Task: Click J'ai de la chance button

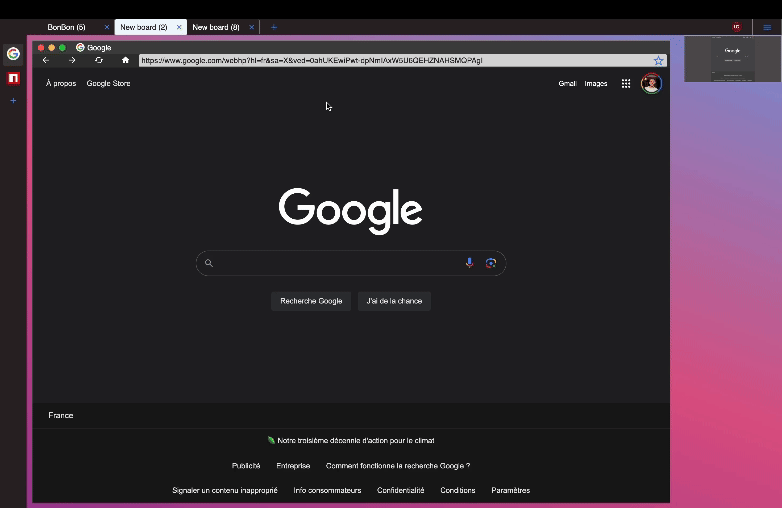Action: (x=394, y=301)
